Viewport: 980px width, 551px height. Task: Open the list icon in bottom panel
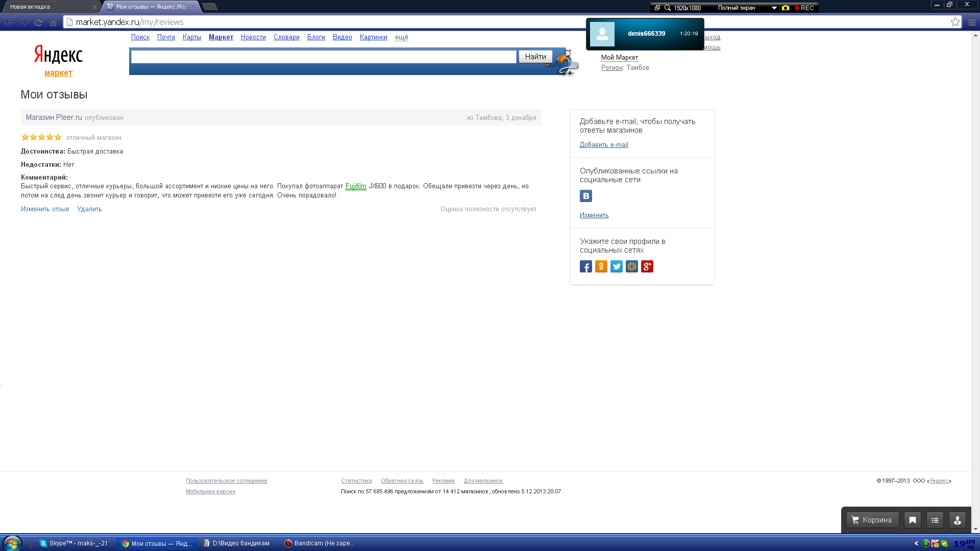click(x=935, y=520)
